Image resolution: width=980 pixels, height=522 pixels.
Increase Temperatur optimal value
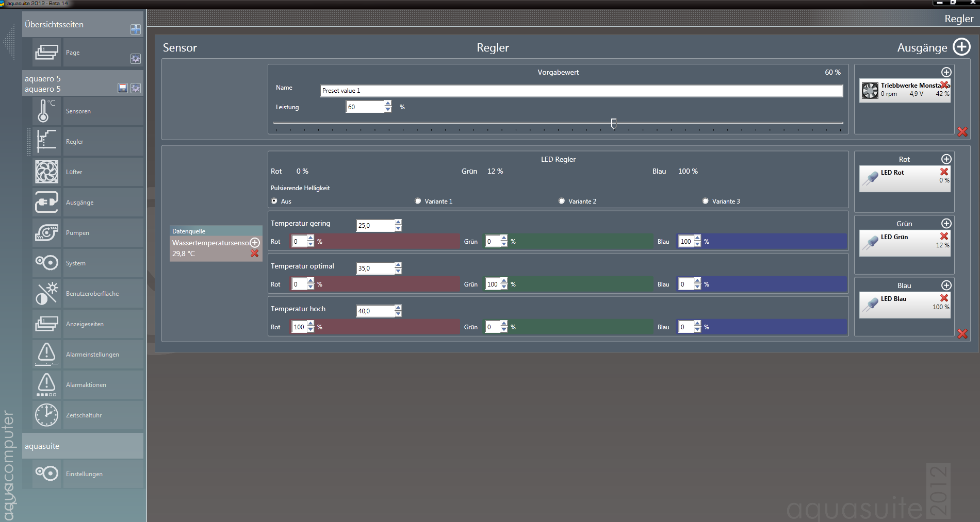click(x=398, y=265)
